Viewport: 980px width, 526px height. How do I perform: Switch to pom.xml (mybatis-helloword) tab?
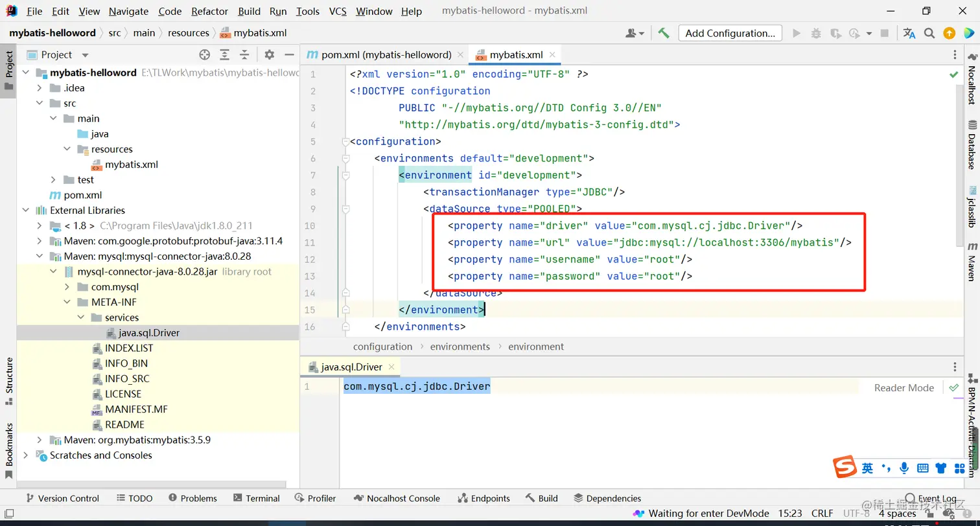pyautogui.click(x=386, y=54)
